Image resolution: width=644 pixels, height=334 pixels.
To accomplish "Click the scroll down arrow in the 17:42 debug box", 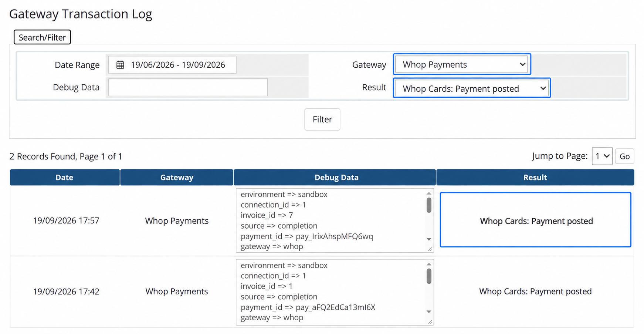I will click(429, 312).
